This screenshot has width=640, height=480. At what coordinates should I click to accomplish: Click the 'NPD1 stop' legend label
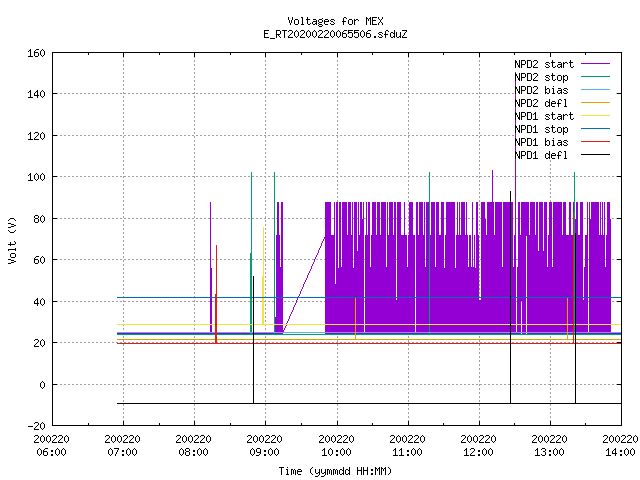541,129
